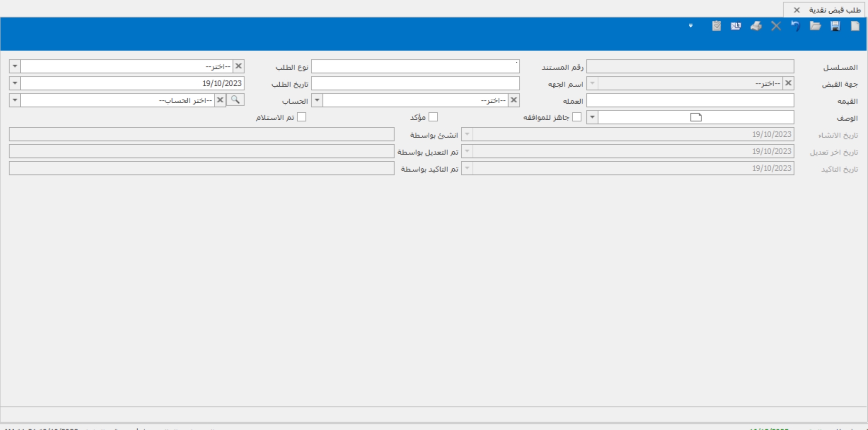Screen dimensions: 868x430
Task: Click the Delete X icon in the toolbar
Action: pyautogui.click(x=776, y=26)
